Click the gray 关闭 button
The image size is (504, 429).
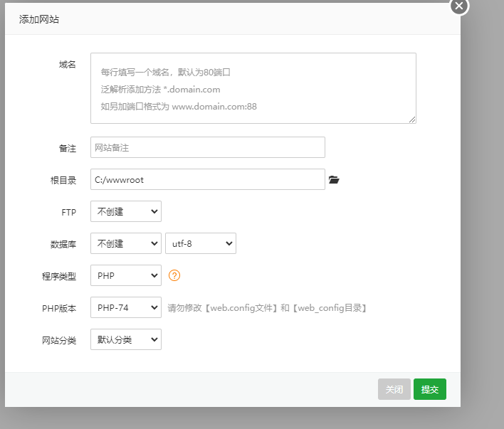pyautogui.click(x=394, y=389)
